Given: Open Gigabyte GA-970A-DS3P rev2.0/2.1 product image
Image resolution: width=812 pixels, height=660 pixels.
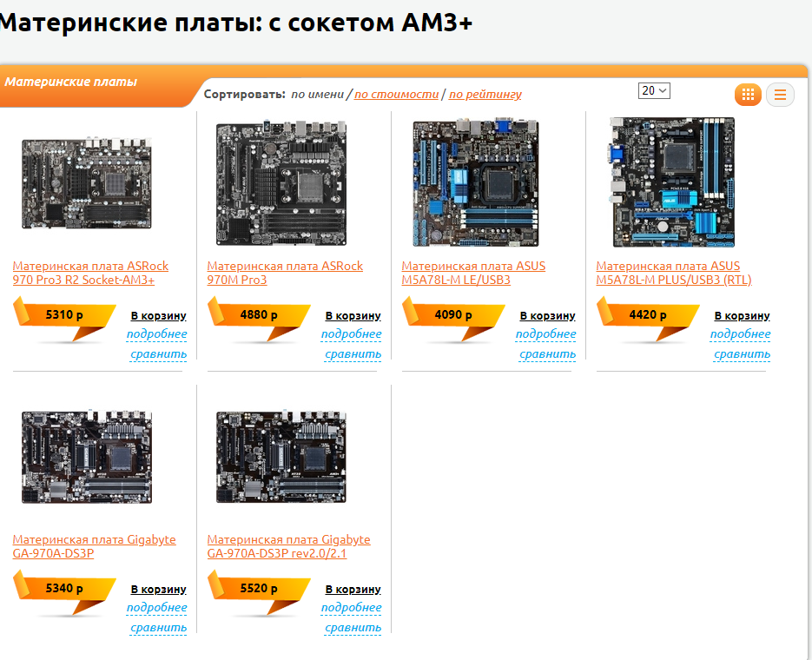Looking at the screenshot, I should (281, 457).
